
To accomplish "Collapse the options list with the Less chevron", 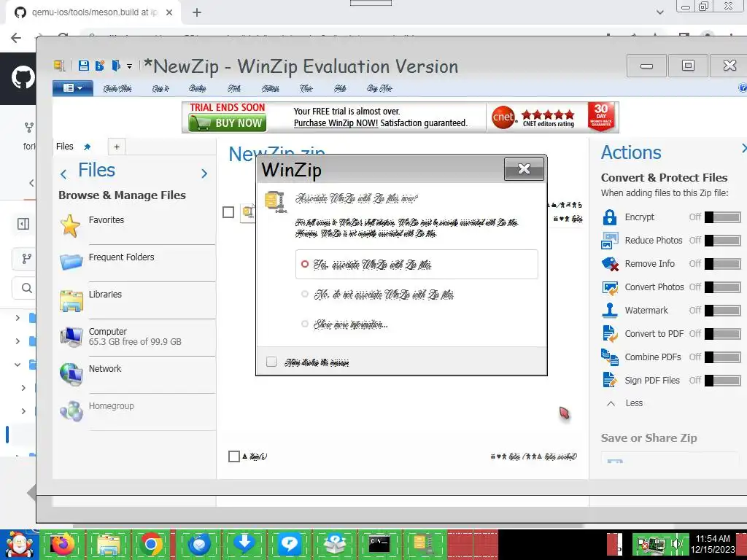I will point(611,403).
